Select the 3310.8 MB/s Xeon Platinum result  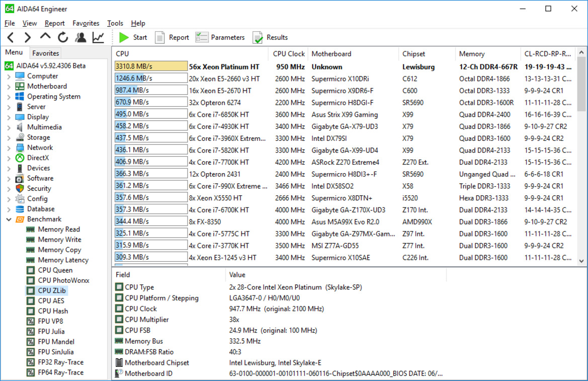(x=344, y=67)
